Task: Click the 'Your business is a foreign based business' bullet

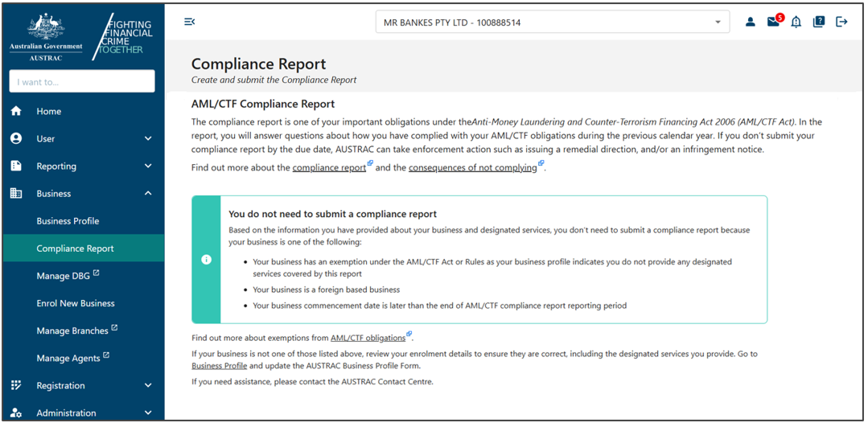Action: pyautogui.click(x=326, y=289)
